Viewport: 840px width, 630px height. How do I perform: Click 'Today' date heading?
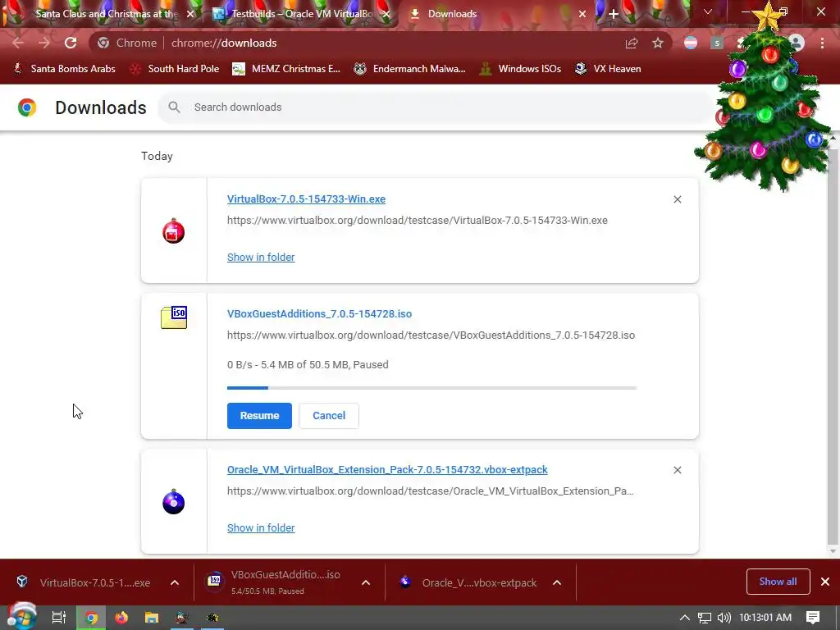pyautogui.click(x=157, y=156)
